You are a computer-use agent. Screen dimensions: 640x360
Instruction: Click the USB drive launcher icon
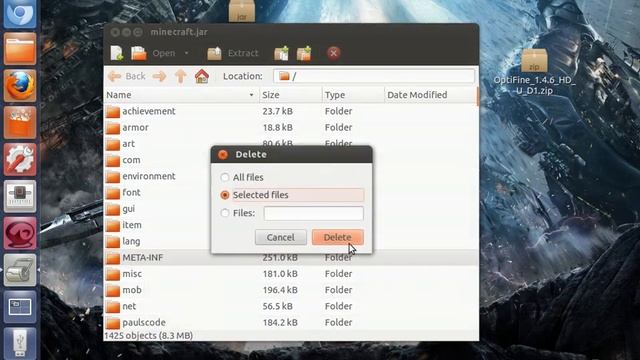[x=20, y=343]
